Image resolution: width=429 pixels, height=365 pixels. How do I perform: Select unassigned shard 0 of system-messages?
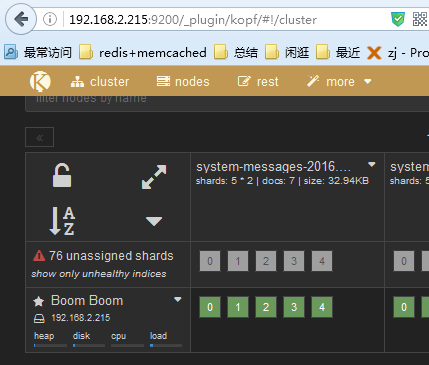coord(210,261)
